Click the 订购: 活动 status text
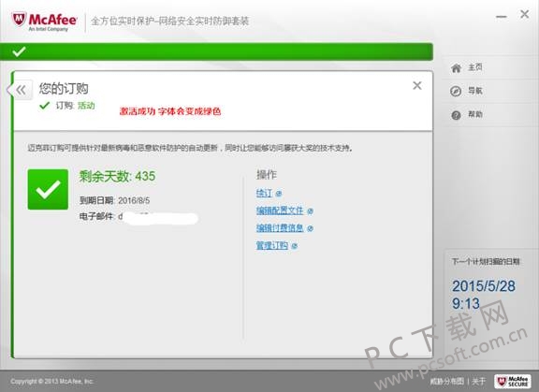Screen dimensions: 539x392 pos(75,105)
